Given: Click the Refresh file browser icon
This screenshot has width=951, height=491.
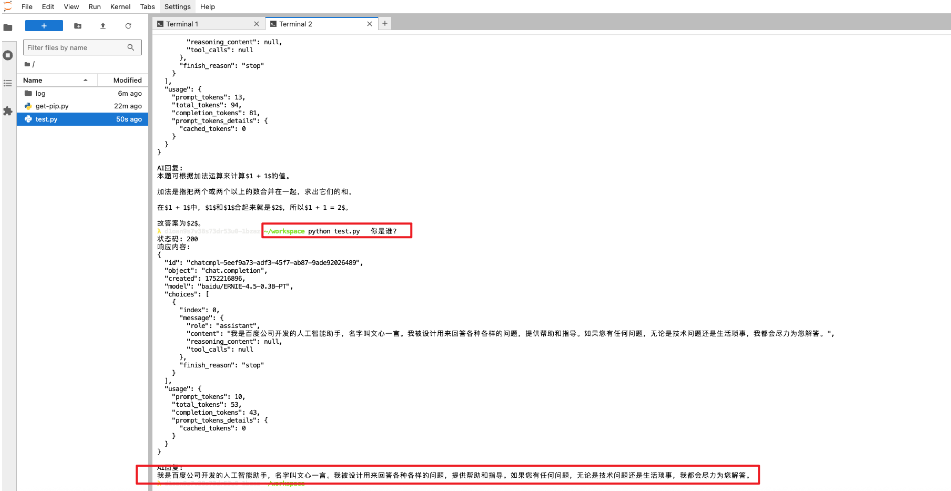Looking at the screenshot, I should [128, 26].
